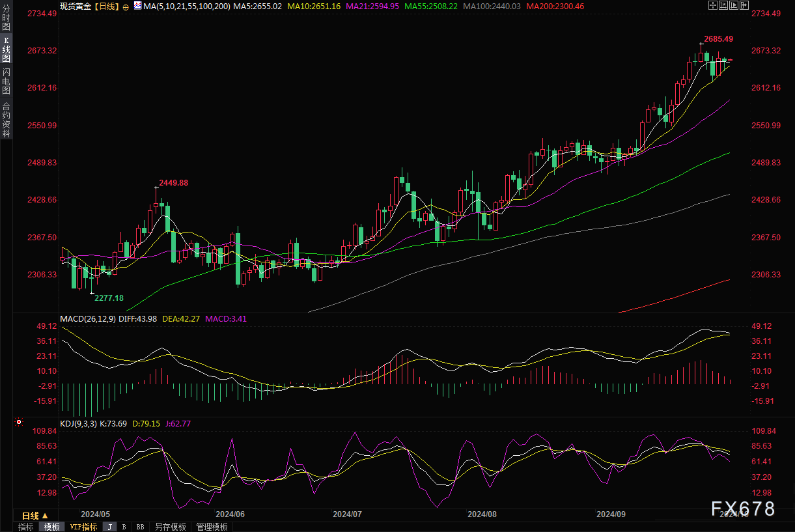This screenshot has width=795, height=532.
Task: Click the 另存模板 button
Action: pos(170,527)
